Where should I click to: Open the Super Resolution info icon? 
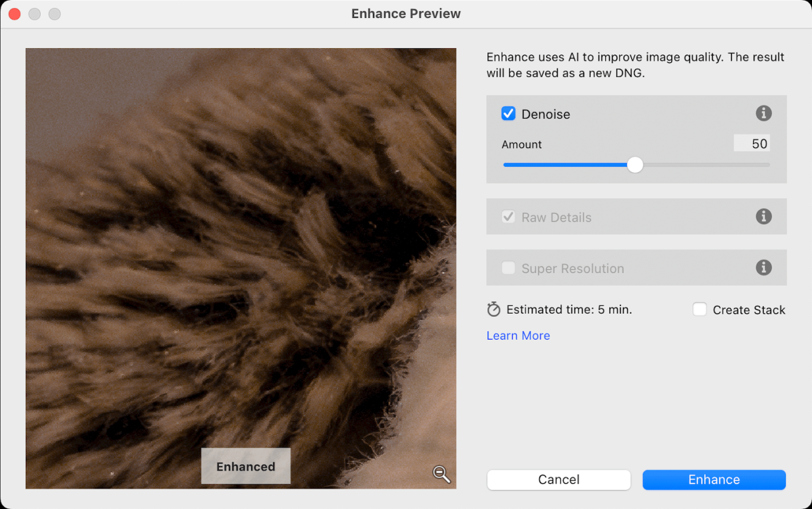click(764, 268)
